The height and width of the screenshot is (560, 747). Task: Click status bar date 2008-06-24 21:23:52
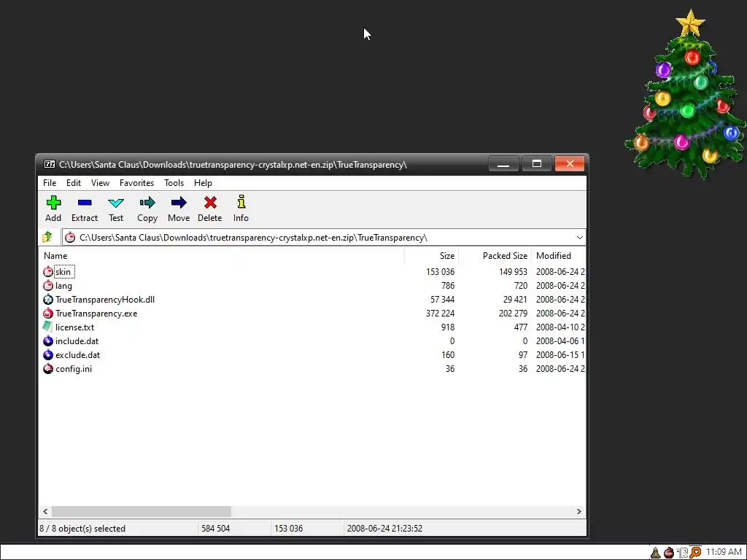(x=384, y=529)
